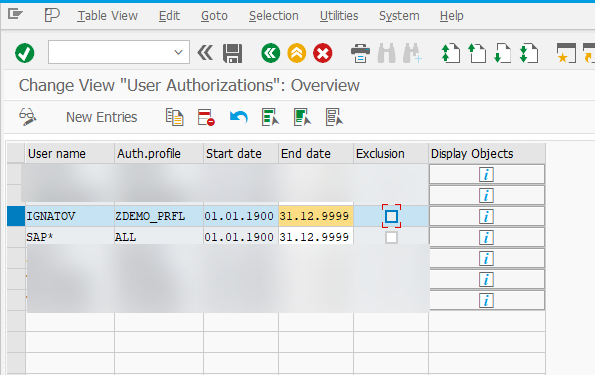Image resolution: width=595 pixels, height=375 pixels.
Task: Collapse command field with double-chevron icon
Action: click(x=205, y=53)
